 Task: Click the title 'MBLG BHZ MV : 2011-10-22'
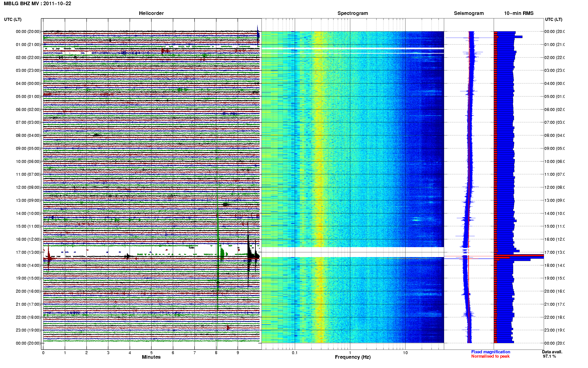pyautogui.click(x=37, y=4)
